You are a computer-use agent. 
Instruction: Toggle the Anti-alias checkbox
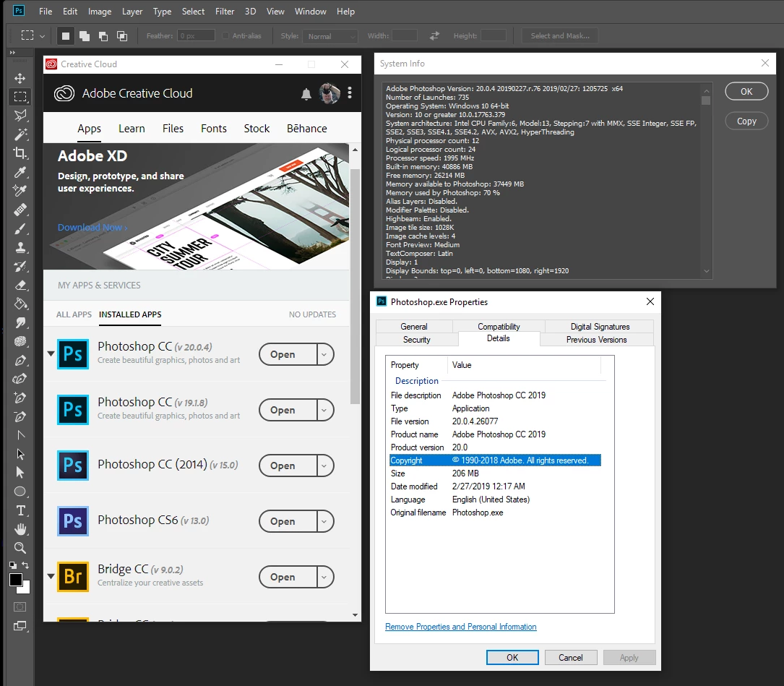click(225, 35)
